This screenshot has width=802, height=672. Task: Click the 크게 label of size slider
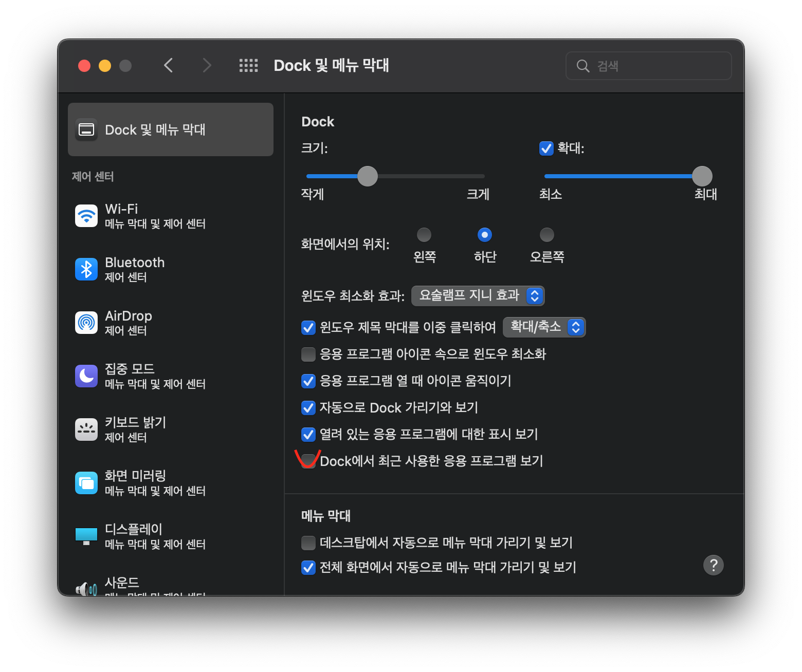478,194
